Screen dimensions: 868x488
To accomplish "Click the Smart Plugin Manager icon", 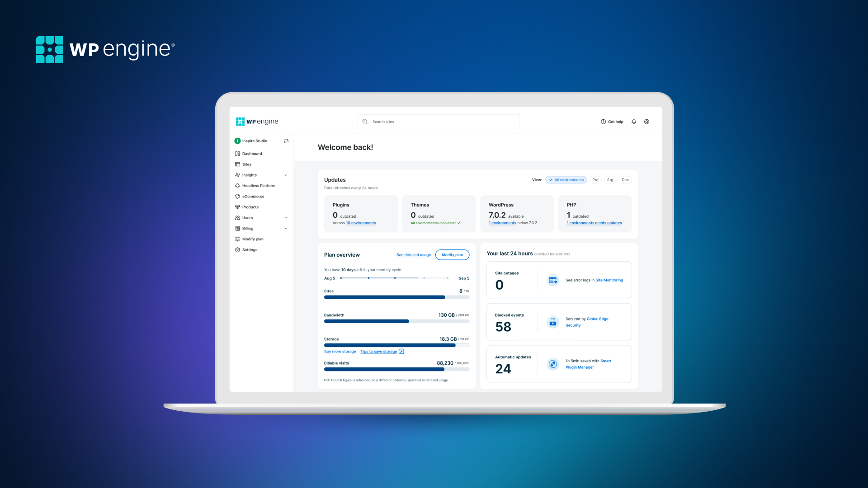I will pyautogui.click(x=552, y=364).
